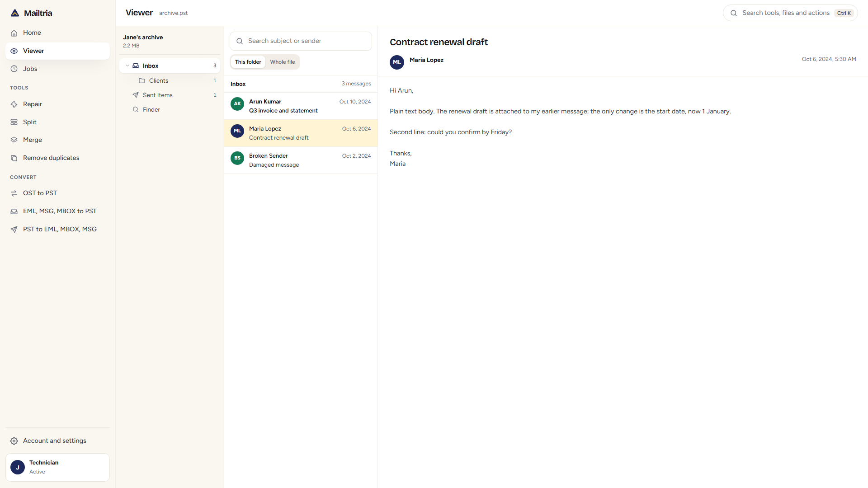The image size is (868, 488).
Task: Click the Search subject or sender field
Action: (301, 41)
